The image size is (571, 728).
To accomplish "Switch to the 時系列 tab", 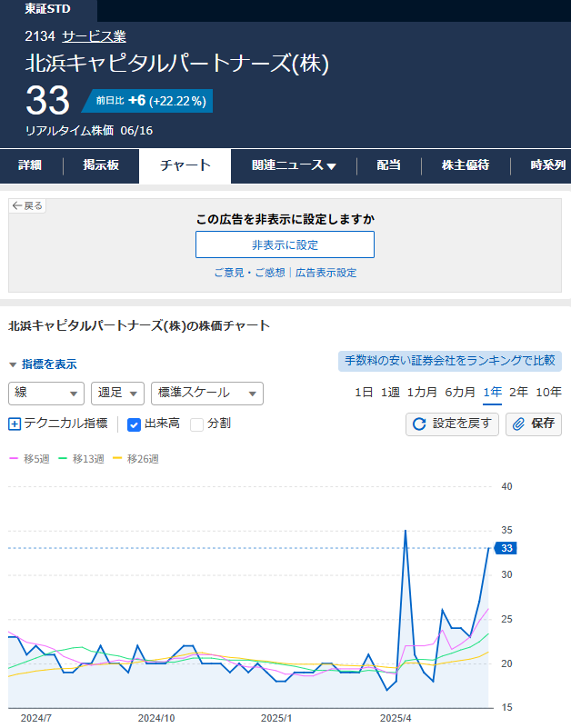I will 548,165.
